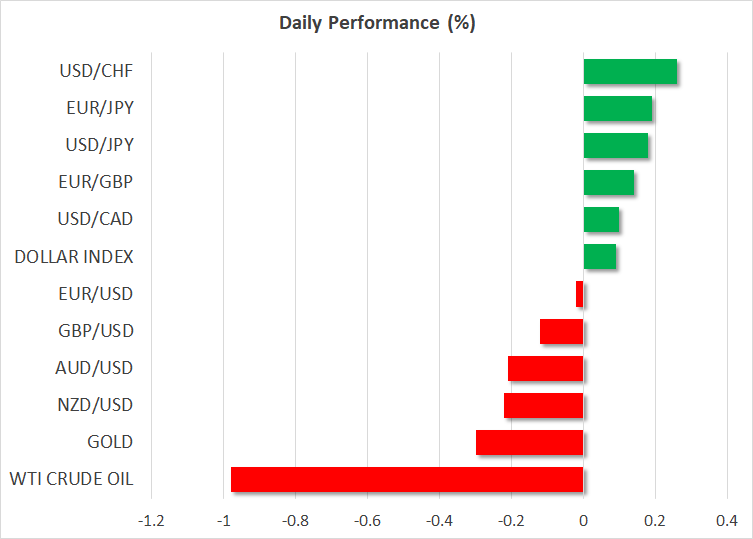Select the green EUR/JPY bar
Screen dimensions: 753x539
(x=617, y=109)
